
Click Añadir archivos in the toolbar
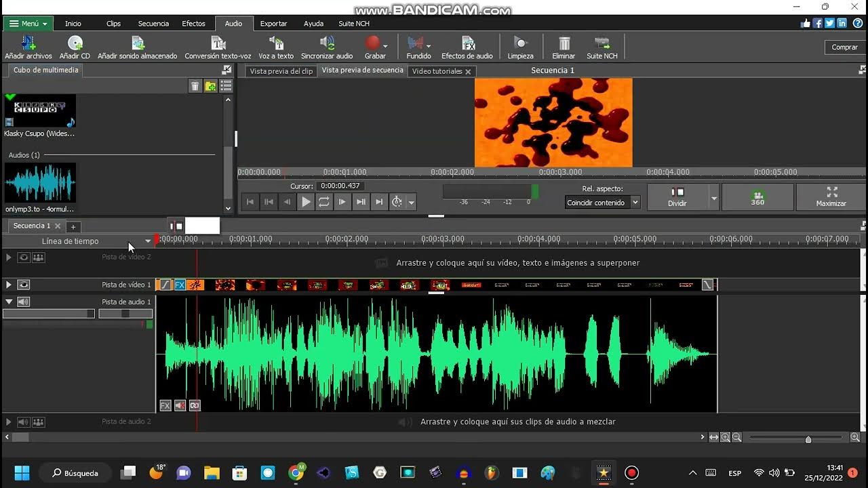pos(28,47)
